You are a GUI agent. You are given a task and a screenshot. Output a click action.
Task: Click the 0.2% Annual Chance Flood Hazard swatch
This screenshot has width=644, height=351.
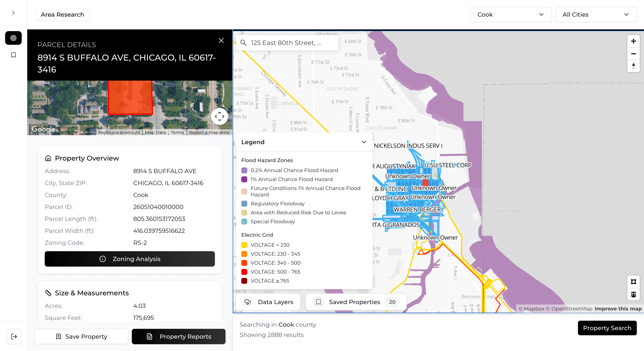pos(244,171)
